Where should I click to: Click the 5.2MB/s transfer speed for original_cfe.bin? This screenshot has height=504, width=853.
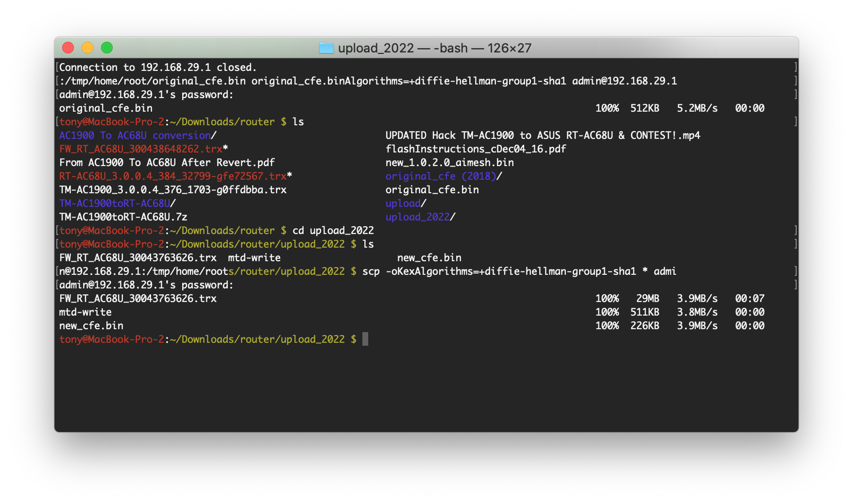pyautogui.click(x=697, y=108)
